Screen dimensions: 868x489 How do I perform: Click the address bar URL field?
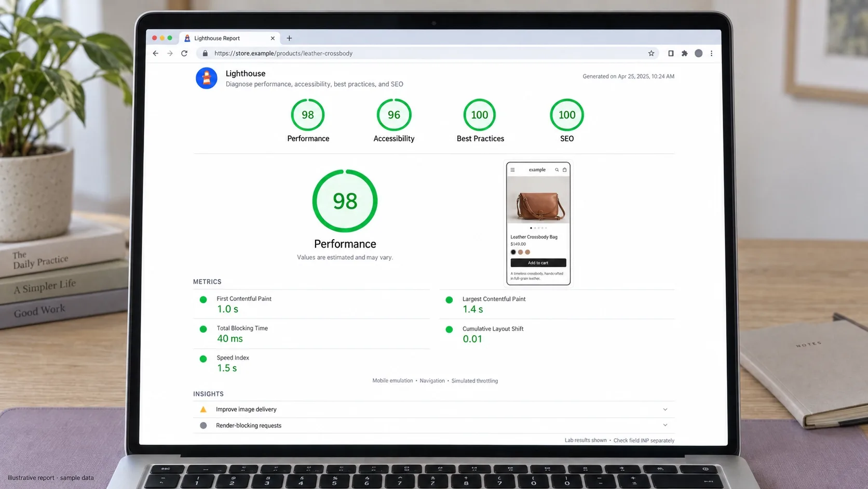pos(427,54)
